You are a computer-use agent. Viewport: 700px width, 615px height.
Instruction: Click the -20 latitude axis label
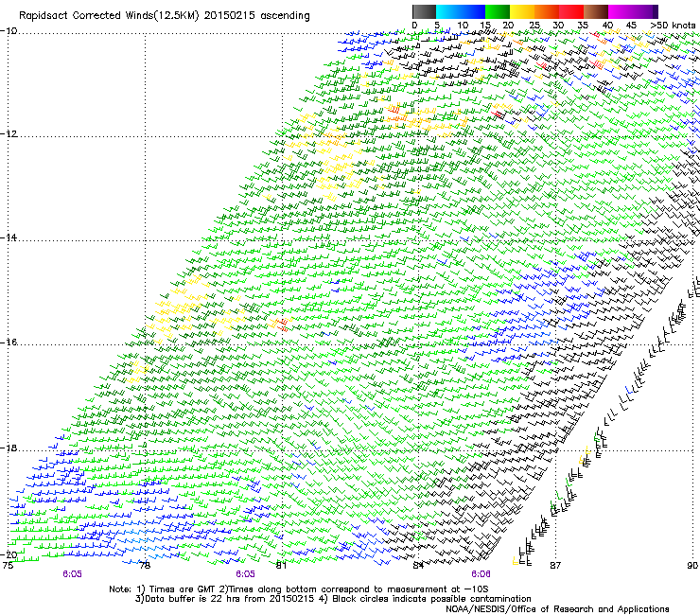coord(9,554)
